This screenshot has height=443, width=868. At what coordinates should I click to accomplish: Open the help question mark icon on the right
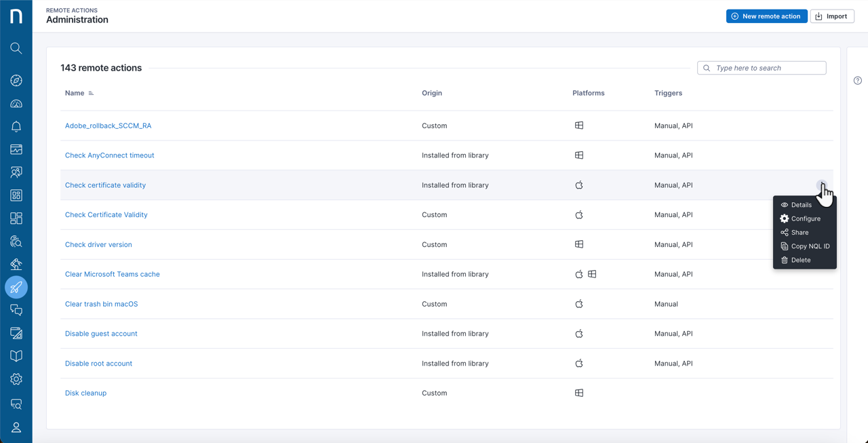point(857,80)
